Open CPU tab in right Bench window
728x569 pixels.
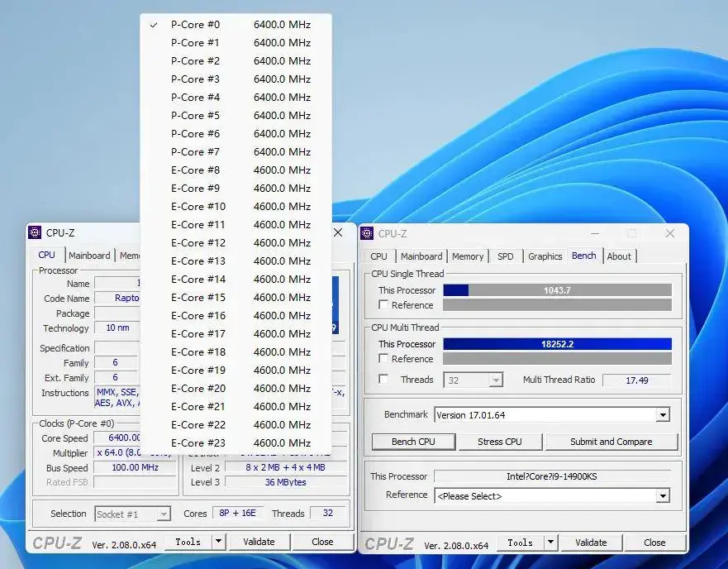[x=378, y=256]
